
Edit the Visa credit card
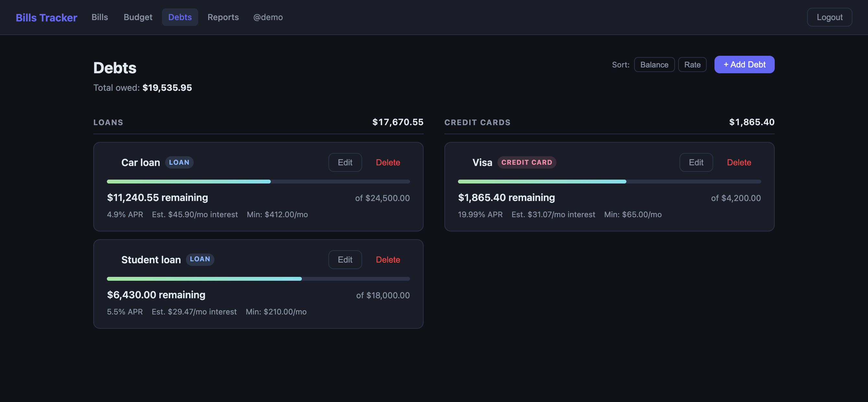point(696,162)
